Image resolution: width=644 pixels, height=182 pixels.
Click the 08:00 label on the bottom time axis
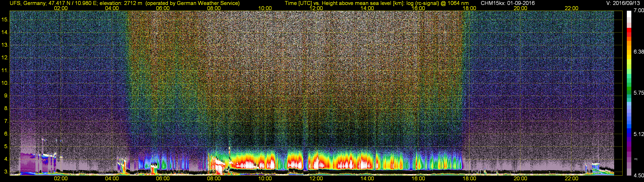[214, 179]
